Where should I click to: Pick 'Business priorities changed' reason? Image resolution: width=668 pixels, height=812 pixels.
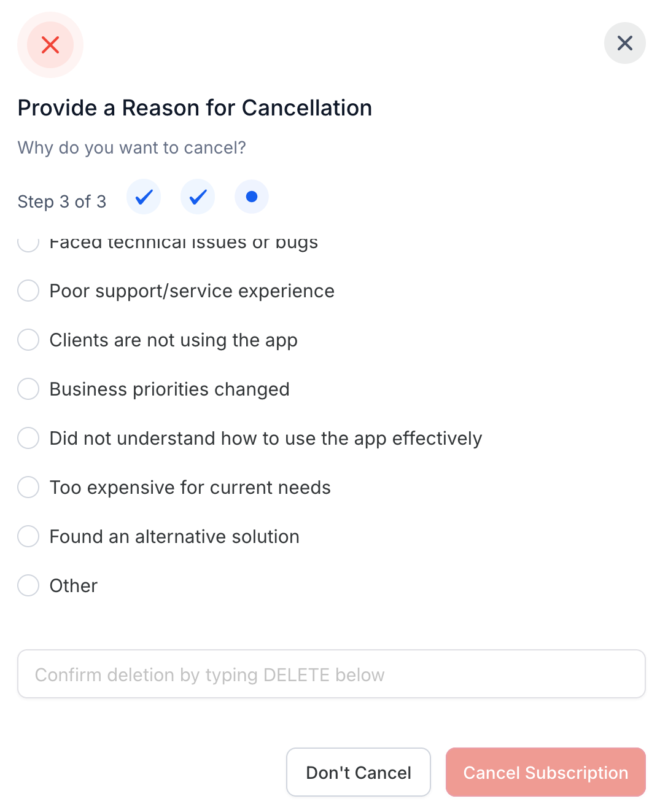[28, 389]
